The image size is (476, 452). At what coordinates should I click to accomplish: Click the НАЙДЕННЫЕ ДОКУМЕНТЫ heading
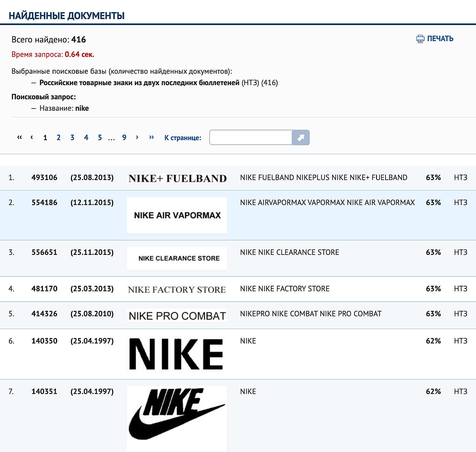tap(67, 16)
